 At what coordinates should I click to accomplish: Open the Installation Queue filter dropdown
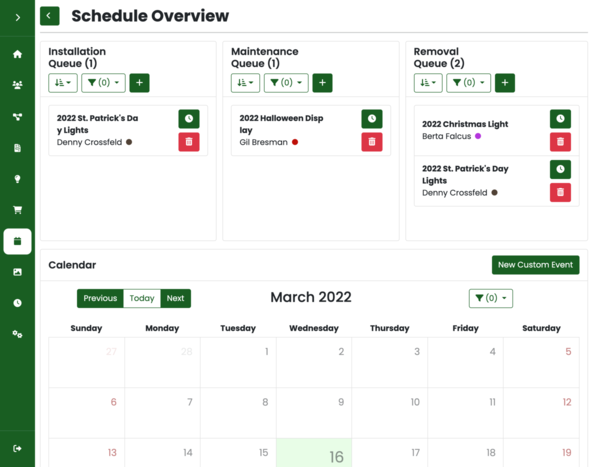(x=103, y=83)
